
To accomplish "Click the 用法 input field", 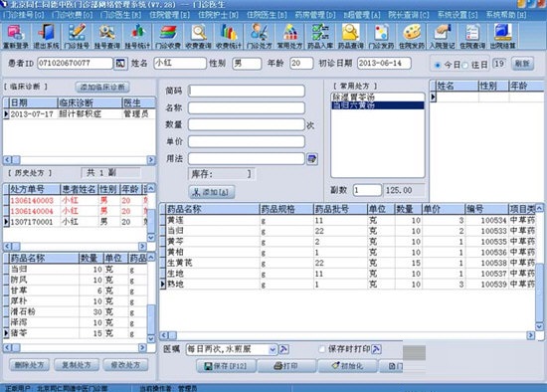I will tap(247, 159).
